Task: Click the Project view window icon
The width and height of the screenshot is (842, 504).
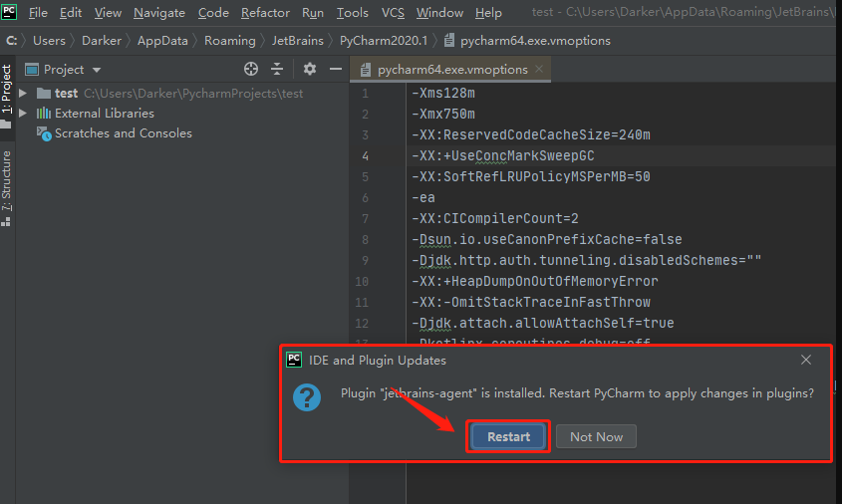Action: [x=32, y=70]
